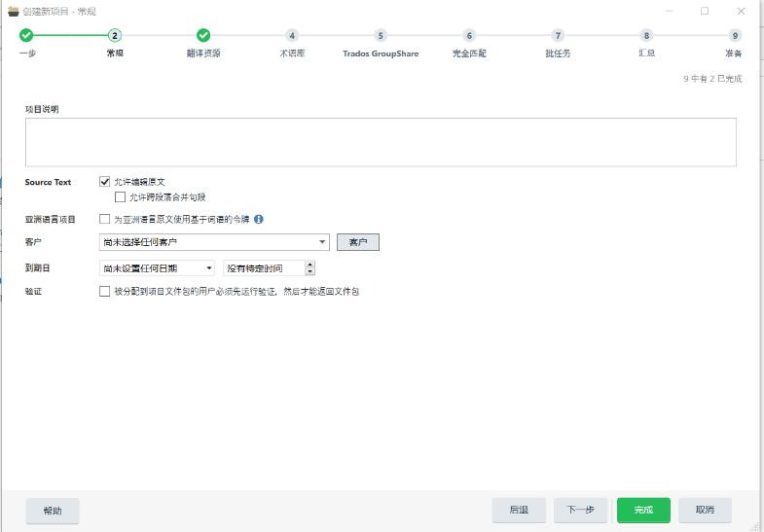The width and height of the screenshot is (764, 532).
Task: Click the 术语库 step label
Action: click(x=292, y=53)
